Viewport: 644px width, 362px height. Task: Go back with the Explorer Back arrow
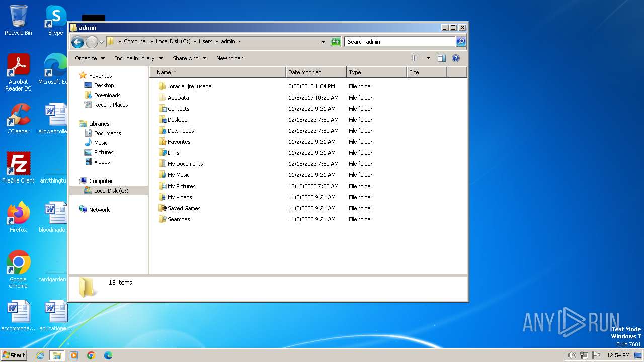77,42
